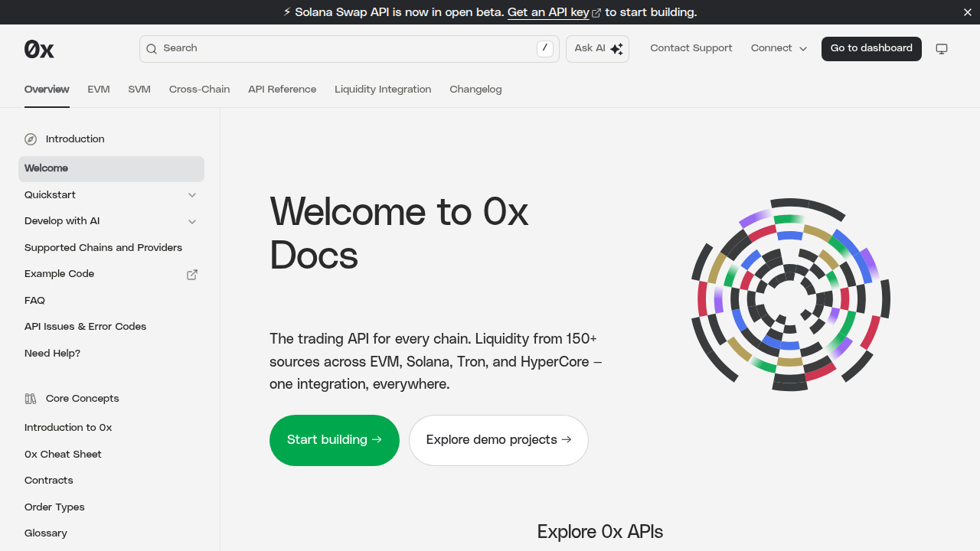
Task: Open Develop with AI sidebar item
Action: point(111,221)
